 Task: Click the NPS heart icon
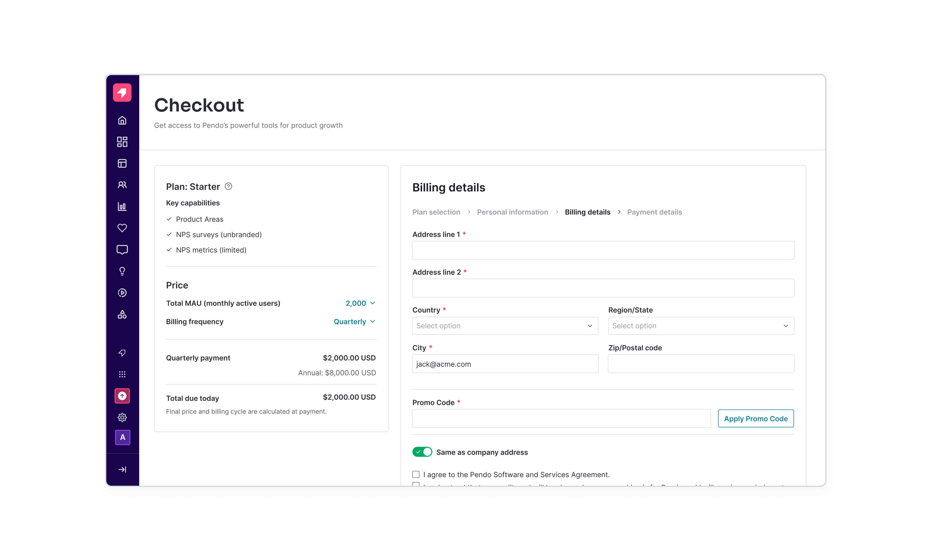122,228
